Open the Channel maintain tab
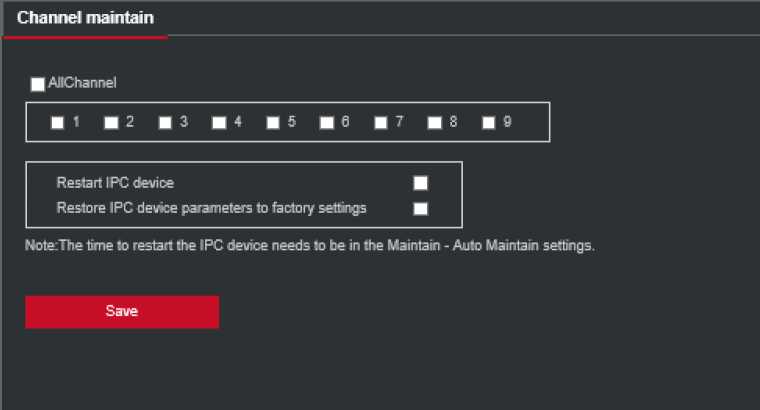Viewport: 760px width, 410px height. [x=85, y=18]
